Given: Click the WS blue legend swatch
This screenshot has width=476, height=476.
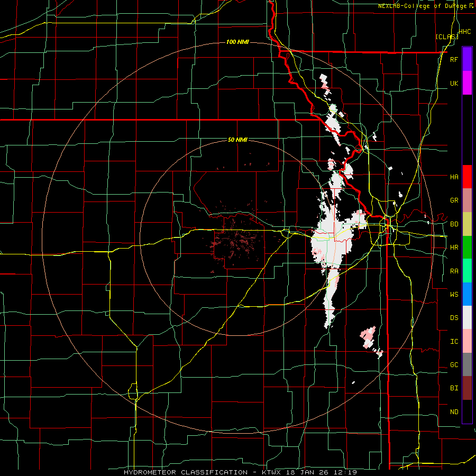Looking at the screenshot, I should [467, 294].
